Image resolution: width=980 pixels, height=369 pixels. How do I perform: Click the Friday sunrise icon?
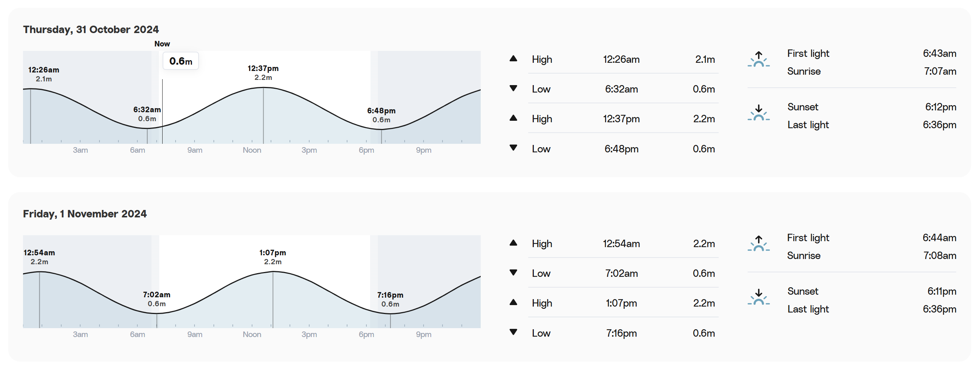758,243
